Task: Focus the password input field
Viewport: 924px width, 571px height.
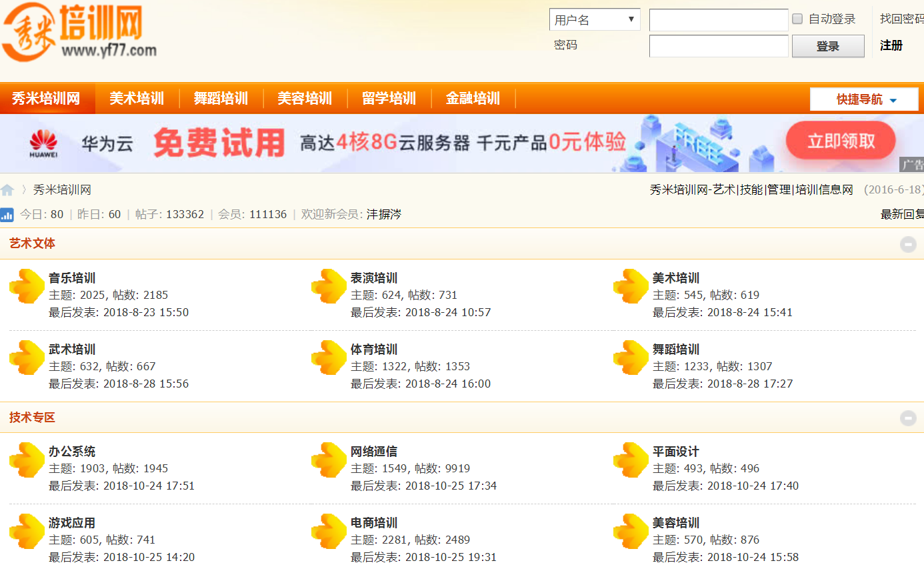Action: point(719,46)
